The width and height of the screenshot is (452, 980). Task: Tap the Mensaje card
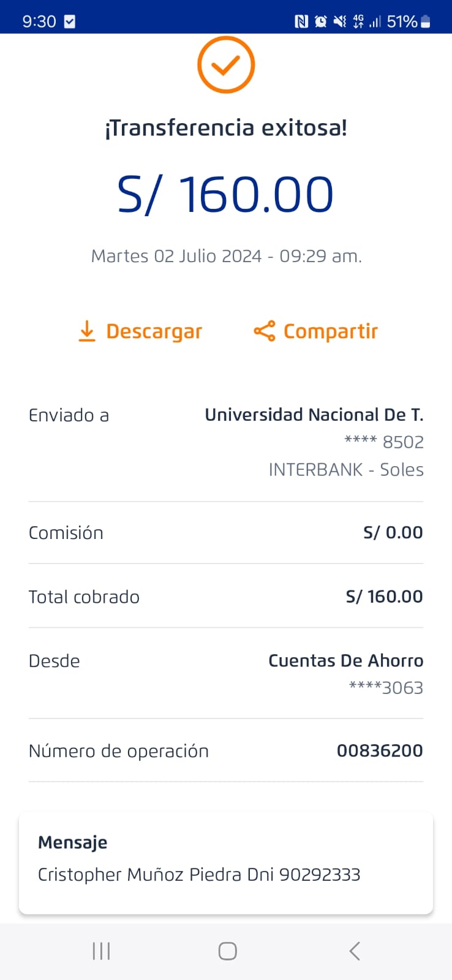coord(225,862)
